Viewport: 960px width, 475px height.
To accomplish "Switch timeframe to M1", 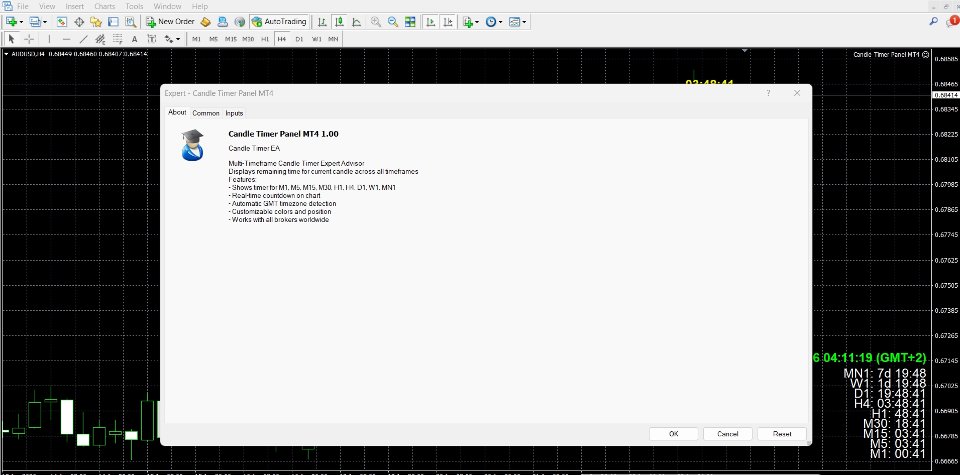I will (197, 39).
